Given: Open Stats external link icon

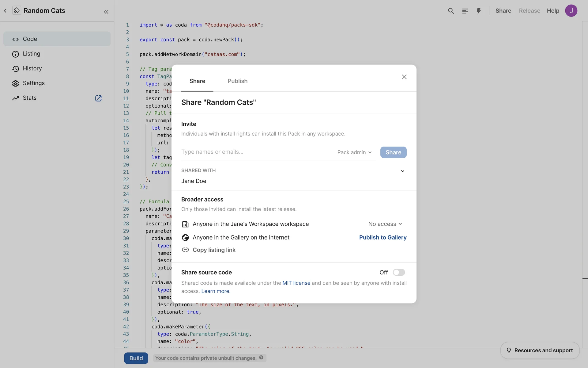Looking at the screenshot, I should click(x=98, y=98).
